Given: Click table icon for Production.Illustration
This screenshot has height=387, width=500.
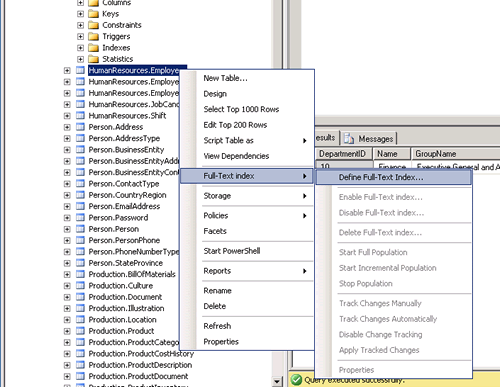Looking at the screenshot, I should click(x=80, y=308).
